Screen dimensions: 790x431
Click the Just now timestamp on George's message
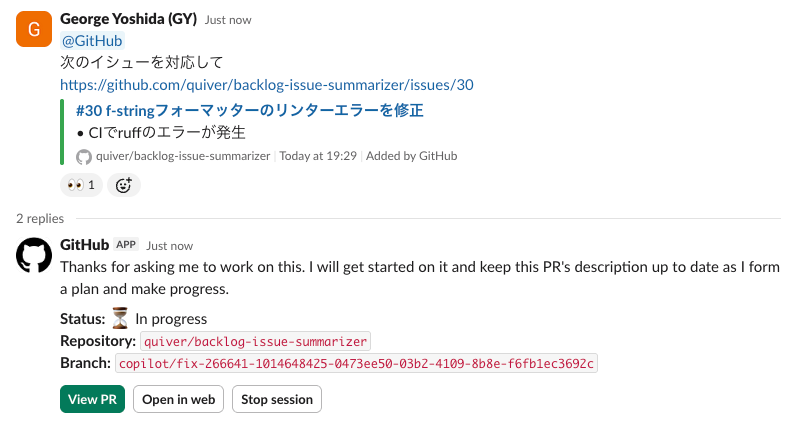tap(228, 20)
